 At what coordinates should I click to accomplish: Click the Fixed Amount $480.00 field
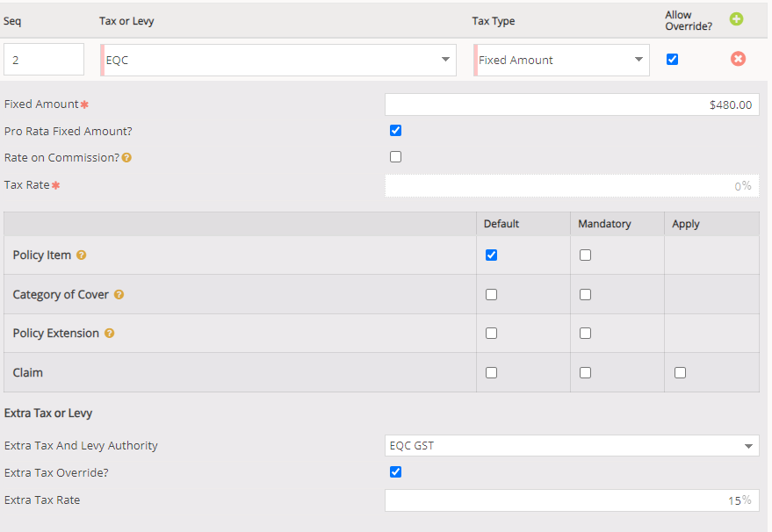(x=572, y=104)
